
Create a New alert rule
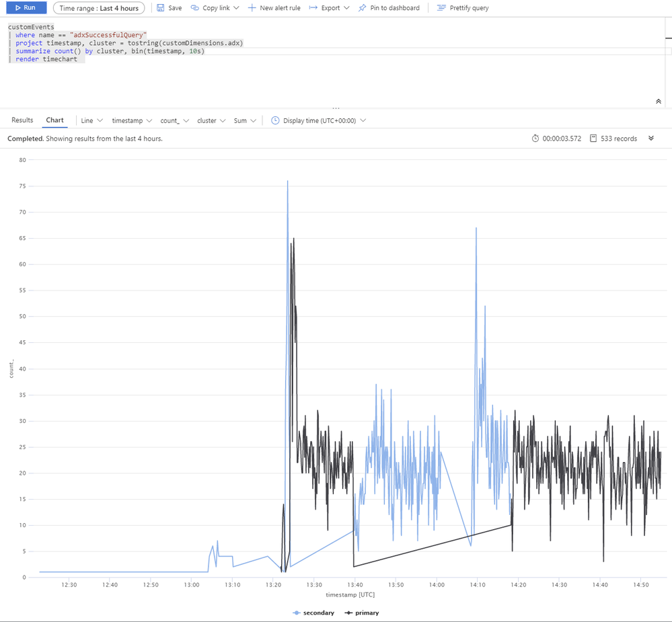click(274, 7)
